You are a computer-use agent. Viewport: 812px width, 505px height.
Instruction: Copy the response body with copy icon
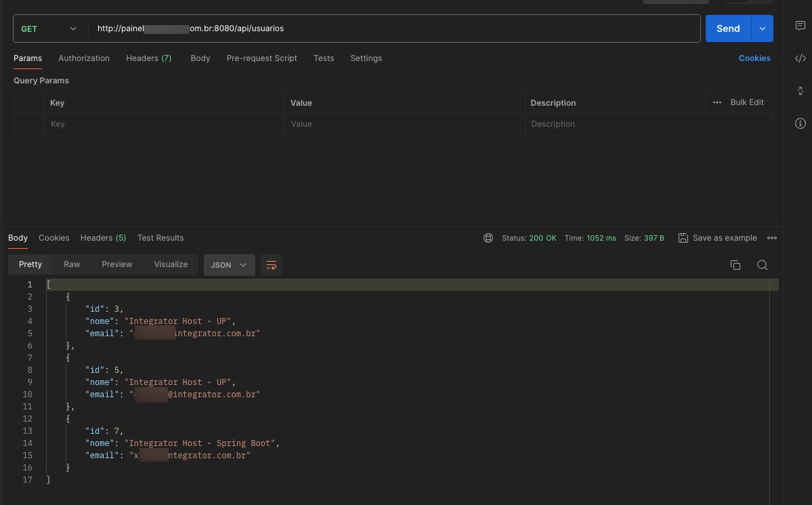coord(735,265)
